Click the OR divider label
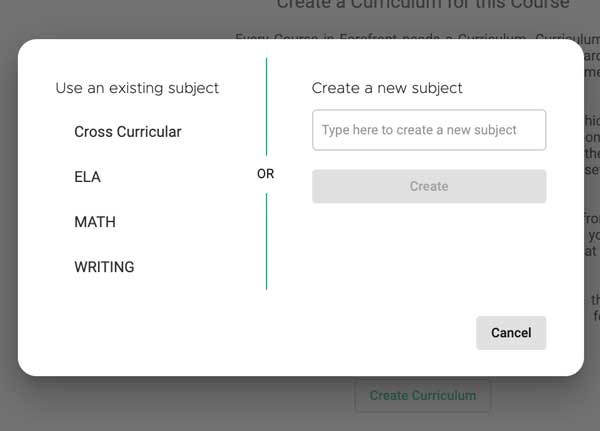The height and width of the screenshot is (431, 600). [x=266, y=174]
